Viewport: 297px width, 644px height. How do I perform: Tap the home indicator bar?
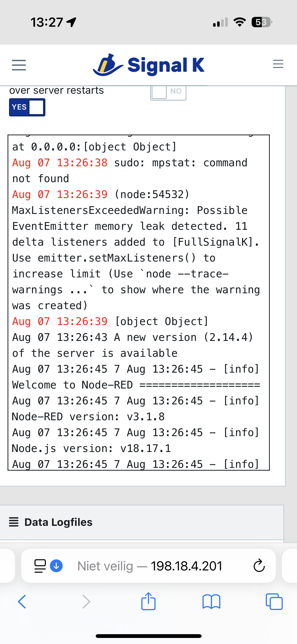tap(149, 636)
